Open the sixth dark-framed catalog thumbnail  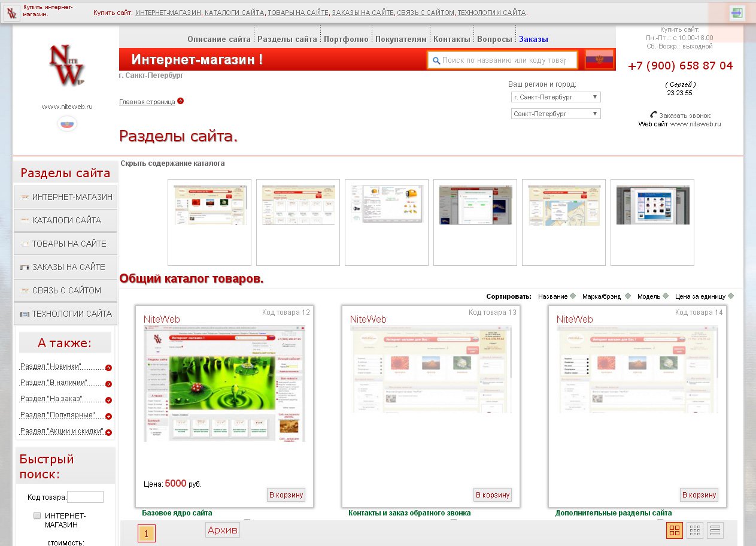pos(652,222)
